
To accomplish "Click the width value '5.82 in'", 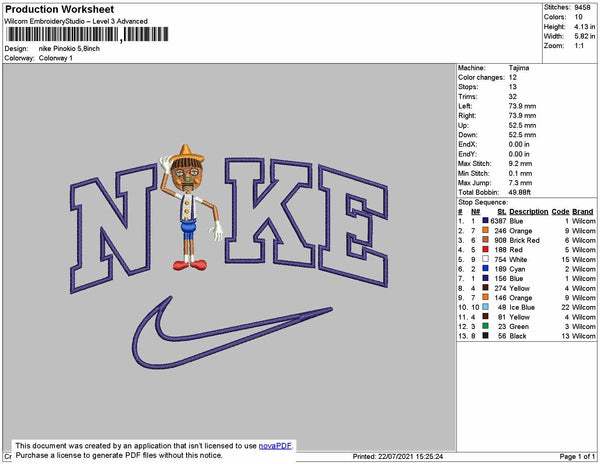I will [x=584, y=36].
